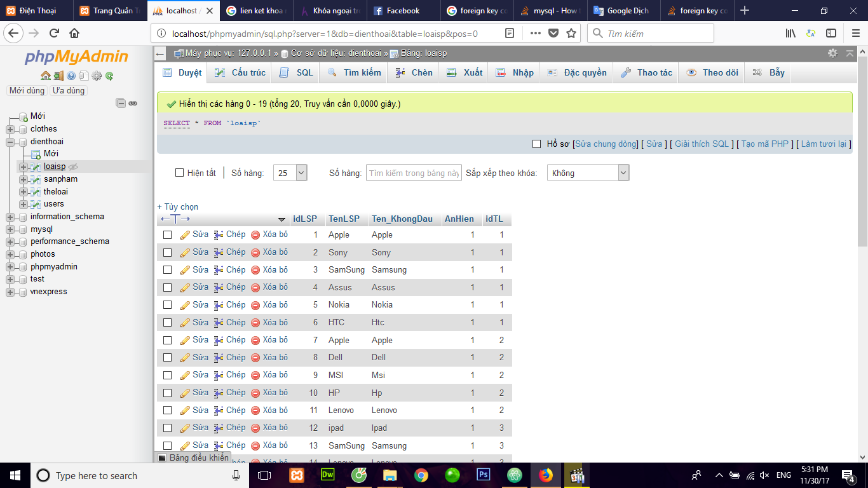Viewport: 868px width, 488px height.
Task: Check the Hiện tất checkbox
Action: [180, 173]
